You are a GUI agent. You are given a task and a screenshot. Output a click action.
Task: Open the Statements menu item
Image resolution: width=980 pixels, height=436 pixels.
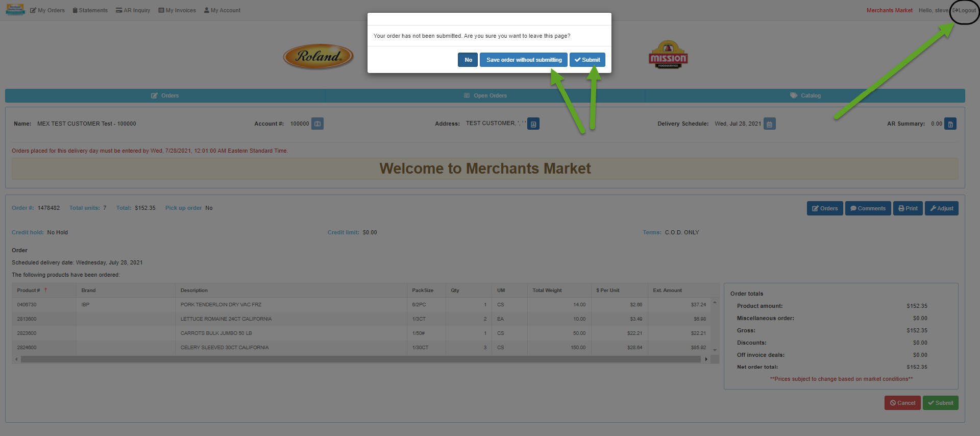point(90,10)
